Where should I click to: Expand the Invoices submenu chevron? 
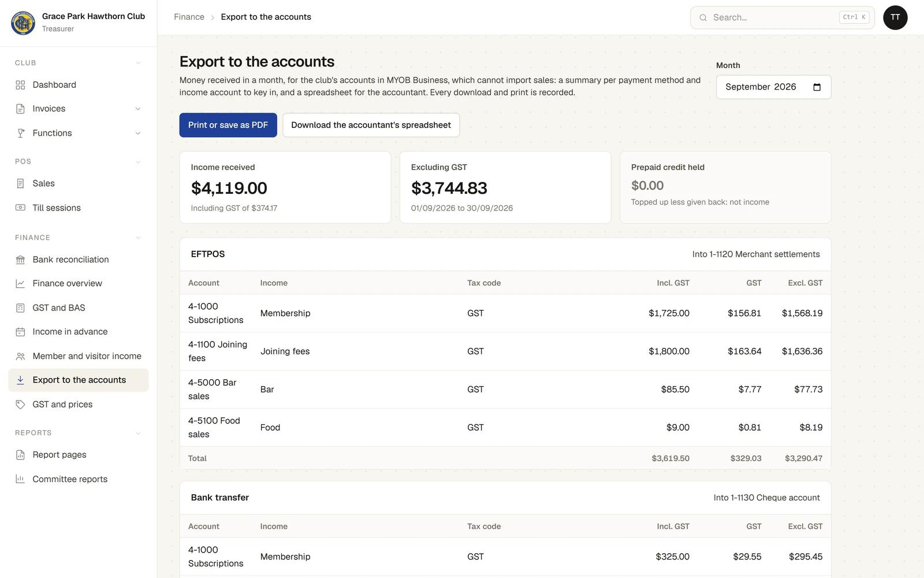pyautogui.click(x=138, y=109)
